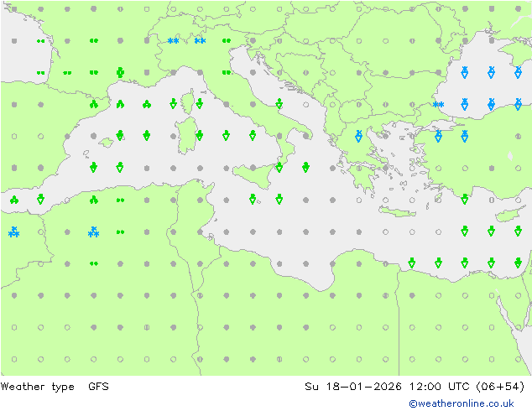Click the green shower symbol at Sicily's northeast tip
The image size is (532, 411).
279,167
